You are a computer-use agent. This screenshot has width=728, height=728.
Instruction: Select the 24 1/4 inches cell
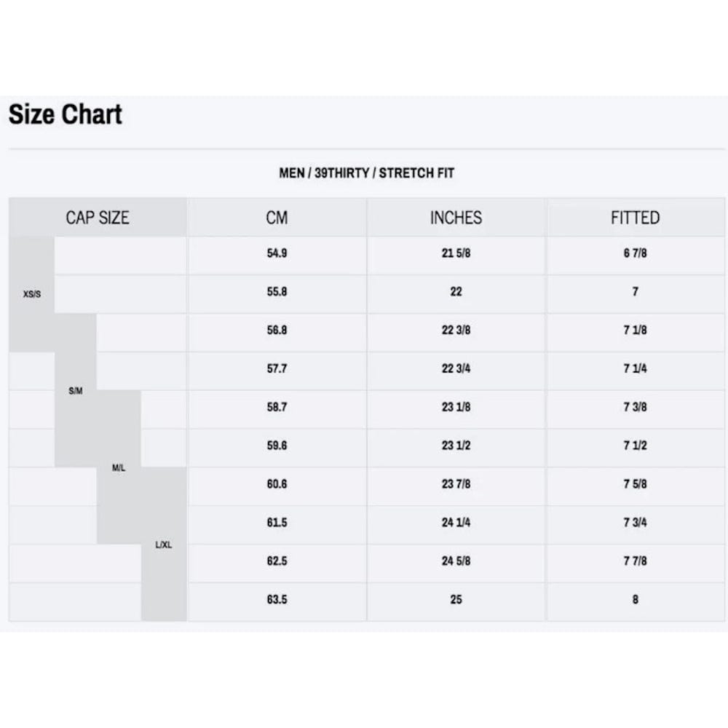coord(456,523)
